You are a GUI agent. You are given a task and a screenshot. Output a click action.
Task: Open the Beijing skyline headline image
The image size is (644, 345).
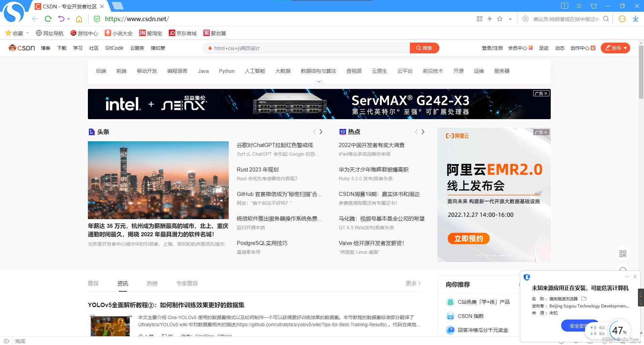[x=158, y=180]
